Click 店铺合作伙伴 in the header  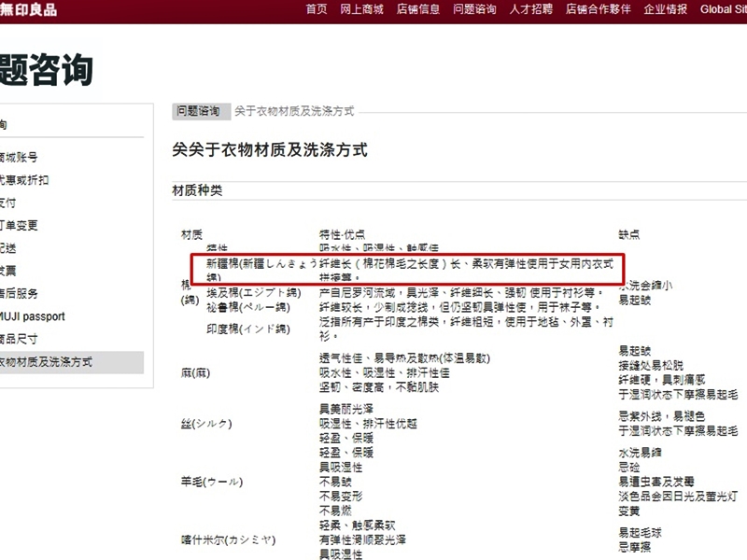(598, 9)
